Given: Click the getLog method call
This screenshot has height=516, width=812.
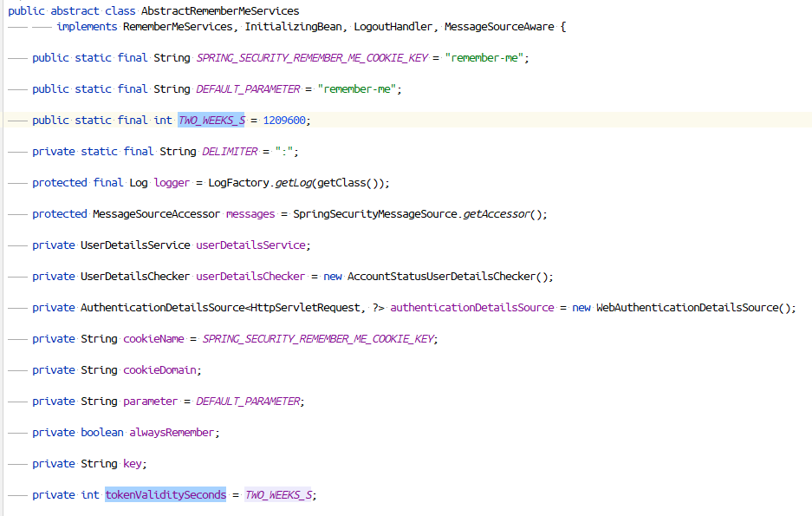Looking at the screenshot, I should pos(293,183).
